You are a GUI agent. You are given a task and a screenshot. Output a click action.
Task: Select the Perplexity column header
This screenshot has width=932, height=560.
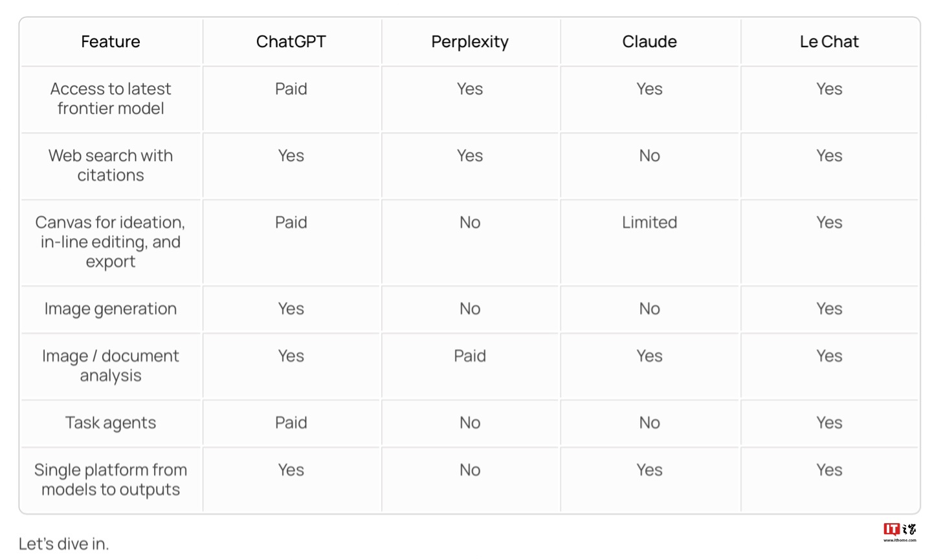[x=470, y=42]
